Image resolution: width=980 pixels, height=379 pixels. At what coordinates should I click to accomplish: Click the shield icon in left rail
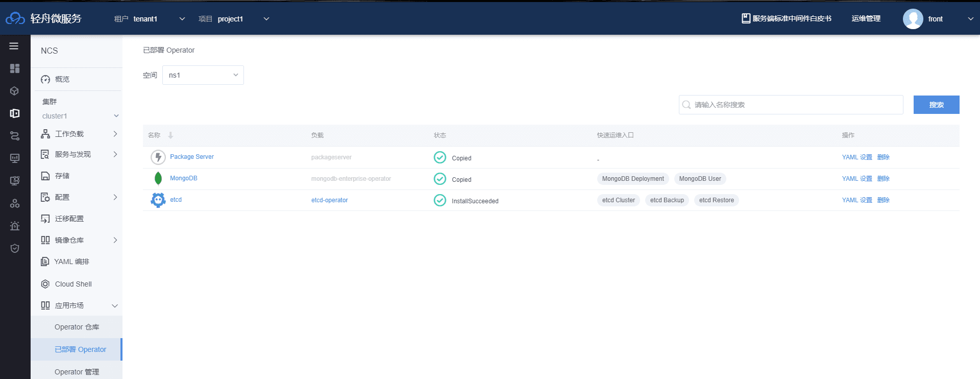coord(15,248)
